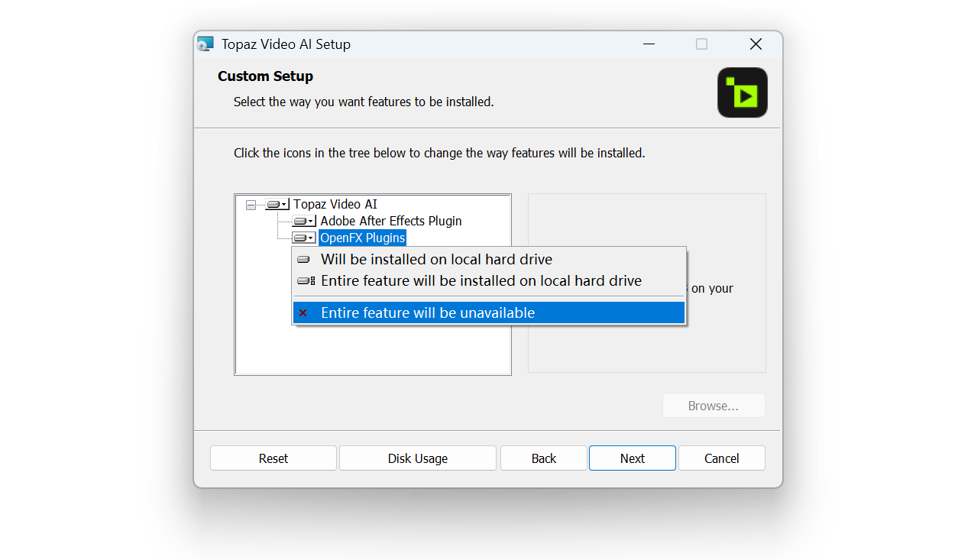This screenshot has width=971, height=560.
Task: Close the Topaz Video AI Setup window
Action: click(756, 44)
